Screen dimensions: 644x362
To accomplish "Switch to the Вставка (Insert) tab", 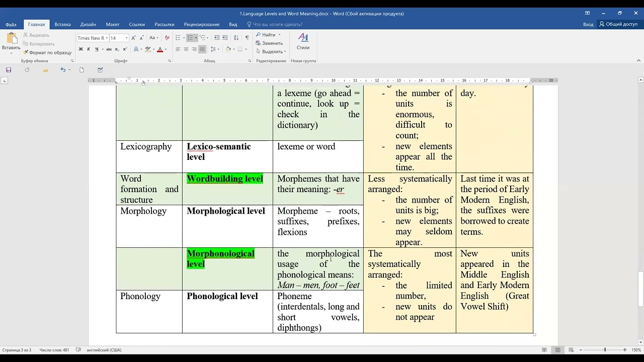I will click(x=62, y=24).
